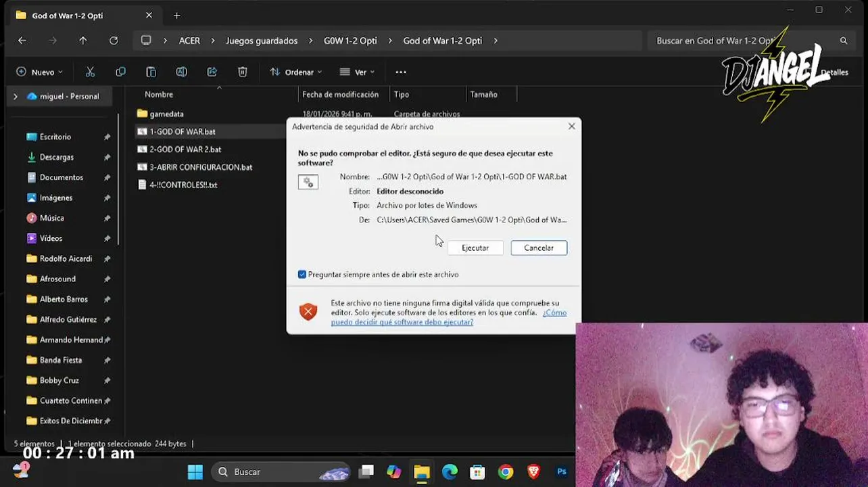Click the Cancelar button in security dialog

click(539, 248)
